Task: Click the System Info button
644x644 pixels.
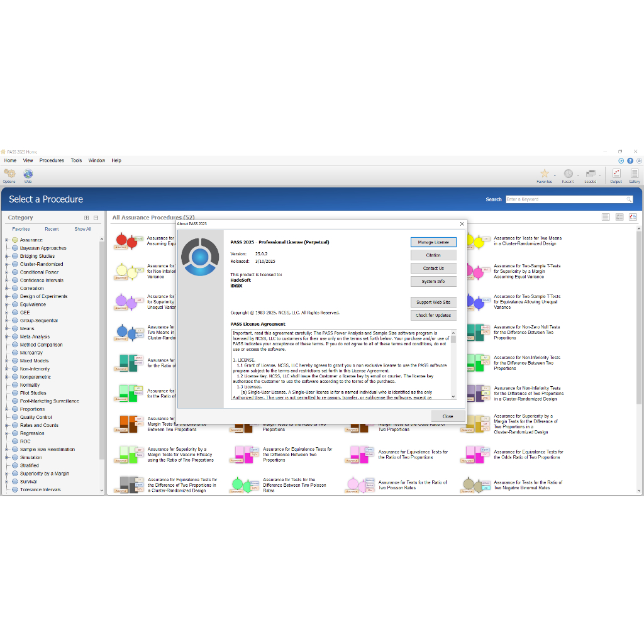Action: tap(433, 281)
